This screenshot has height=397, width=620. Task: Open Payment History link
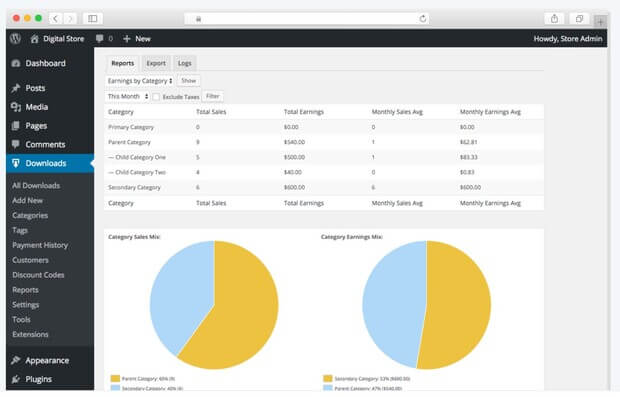pyautogui.click(x=40, y=245)
